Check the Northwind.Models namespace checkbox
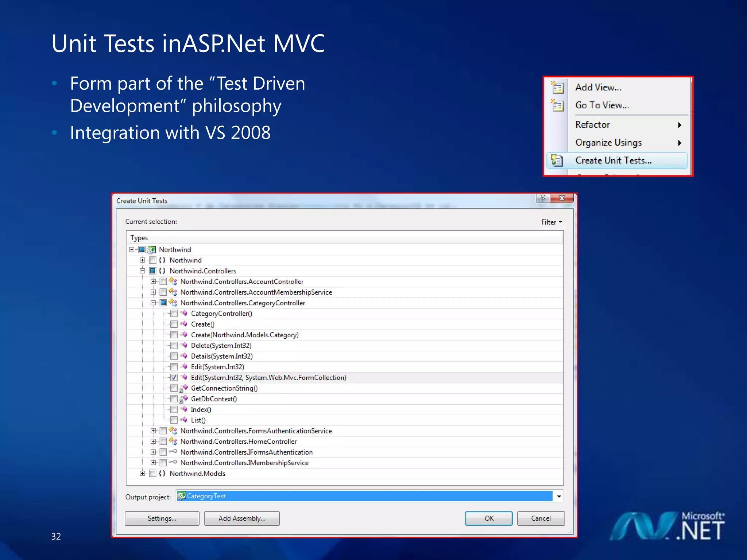This screenshot has height=560, width=747. click(153, 473)
